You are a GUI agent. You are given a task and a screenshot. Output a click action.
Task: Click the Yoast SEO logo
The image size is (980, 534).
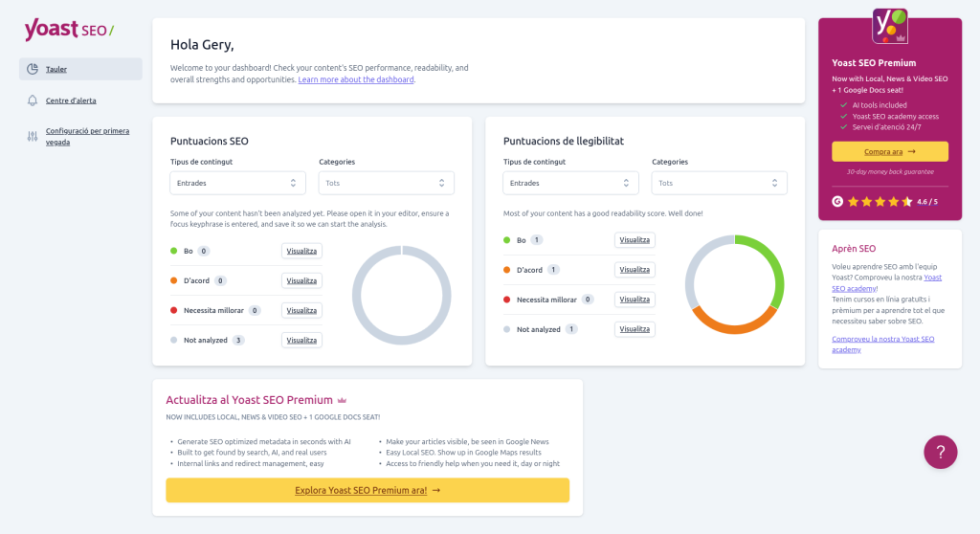[69, 30]
